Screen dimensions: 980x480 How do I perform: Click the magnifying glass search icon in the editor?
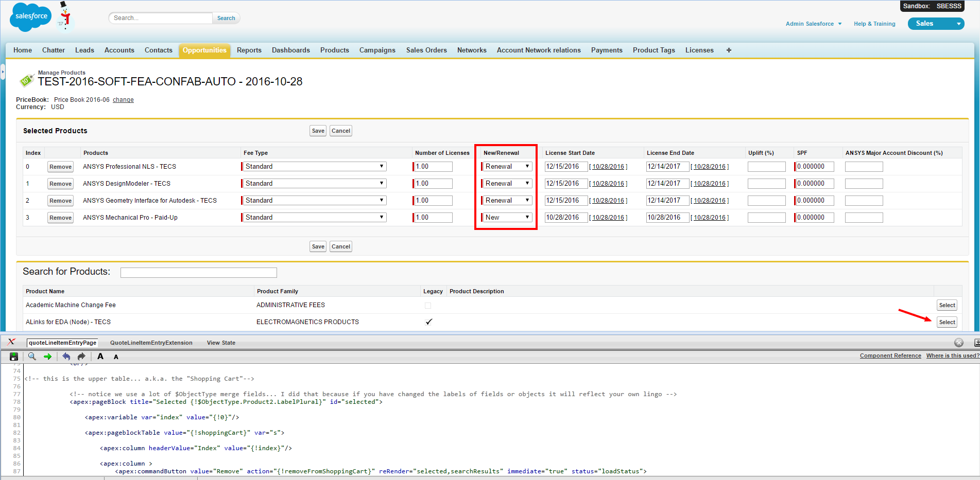tap(32, 357)
